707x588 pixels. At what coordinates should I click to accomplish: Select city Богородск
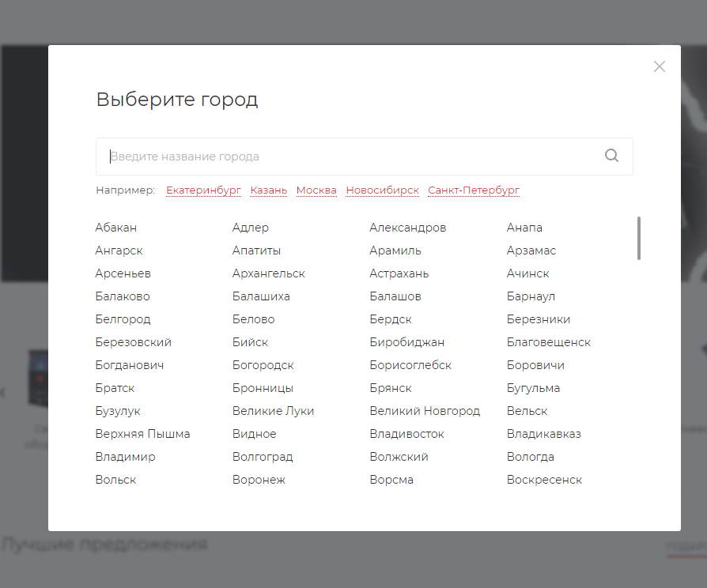point(263,365)
